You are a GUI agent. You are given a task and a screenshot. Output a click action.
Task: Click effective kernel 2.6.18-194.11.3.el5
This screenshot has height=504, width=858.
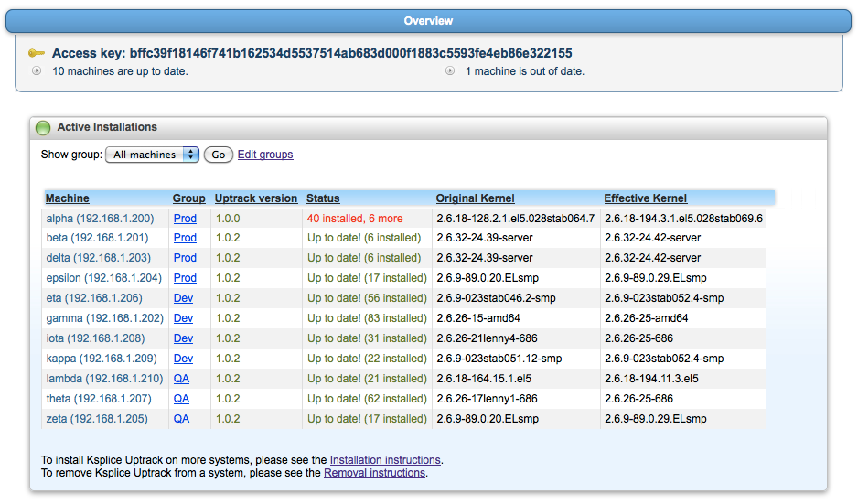[651, 379]
